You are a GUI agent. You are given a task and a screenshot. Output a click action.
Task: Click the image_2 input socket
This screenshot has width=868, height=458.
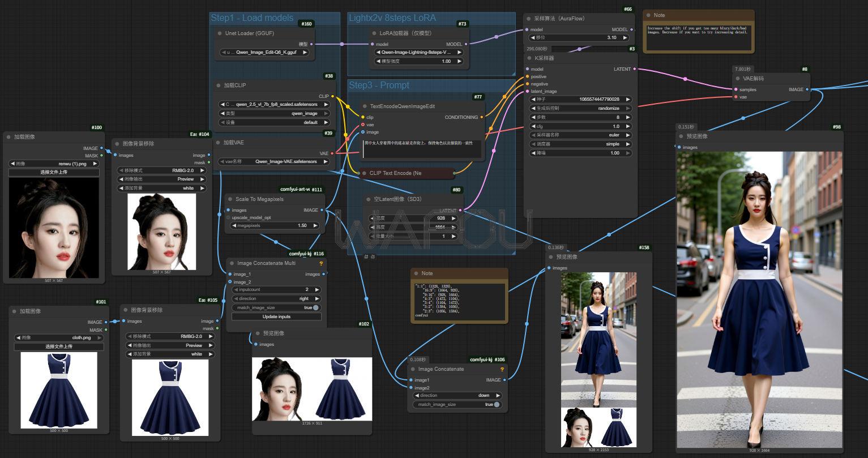[229, 282]
